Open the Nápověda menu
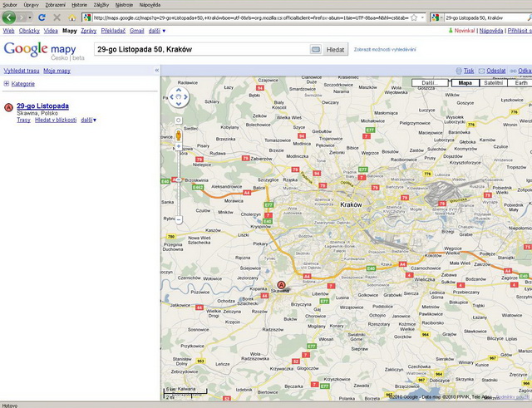The width and height of the screenshot is (532, 408). coord(150,5)
